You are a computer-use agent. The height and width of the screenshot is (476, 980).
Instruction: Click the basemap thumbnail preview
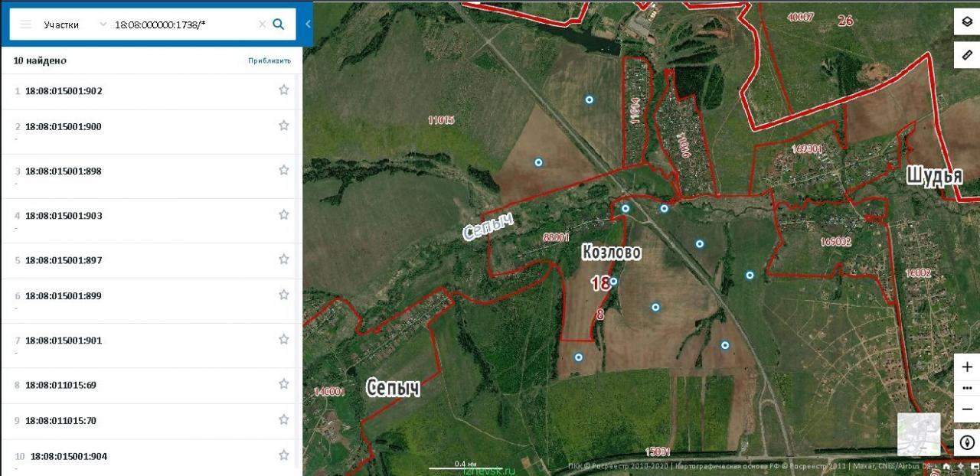918,434
